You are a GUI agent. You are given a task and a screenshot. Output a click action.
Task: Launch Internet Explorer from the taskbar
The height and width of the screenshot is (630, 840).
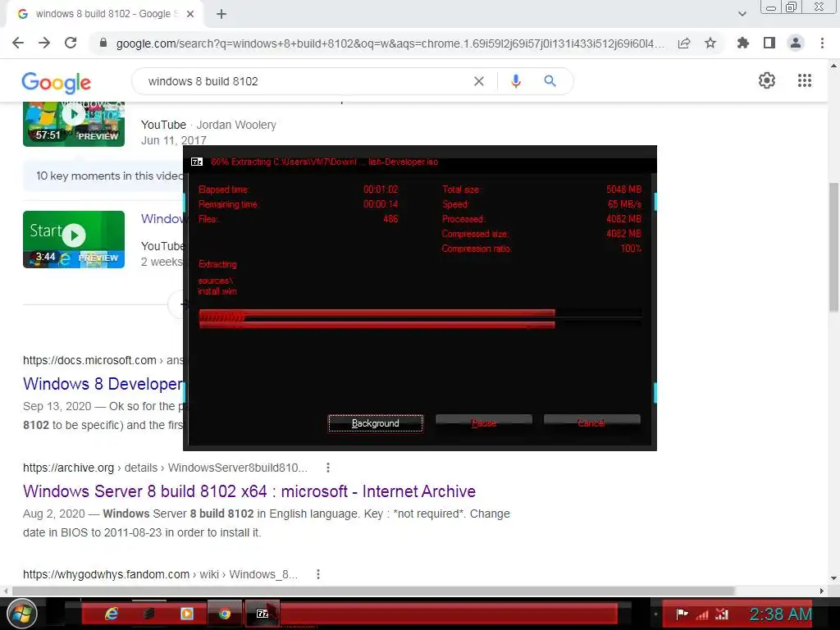point(112,614)
